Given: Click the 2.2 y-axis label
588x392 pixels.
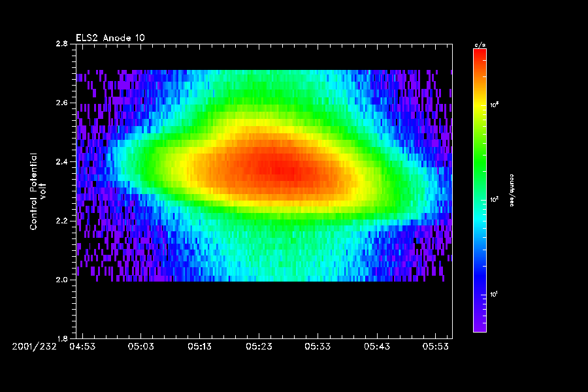Looking at the screenshot, I should (x=62, y=221).
